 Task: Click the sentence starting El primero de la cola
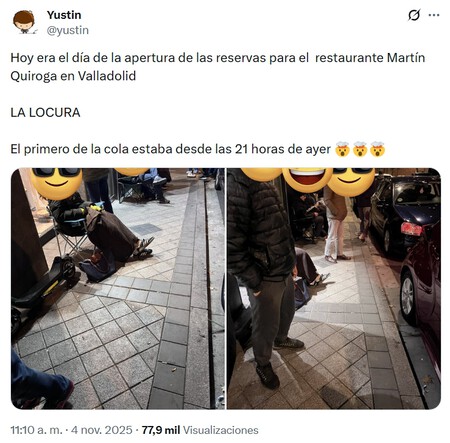pos(170,149)
